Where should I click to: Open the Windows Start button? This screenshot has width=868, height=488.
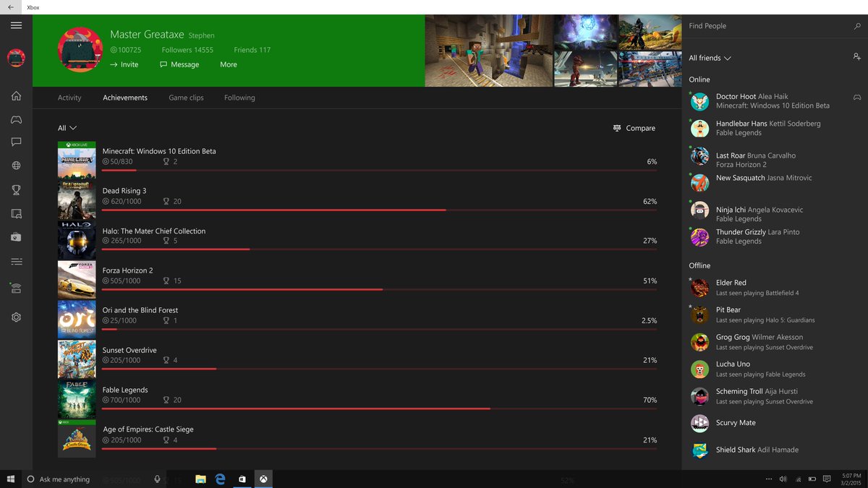pyautogui.click(x=11, y=479)
